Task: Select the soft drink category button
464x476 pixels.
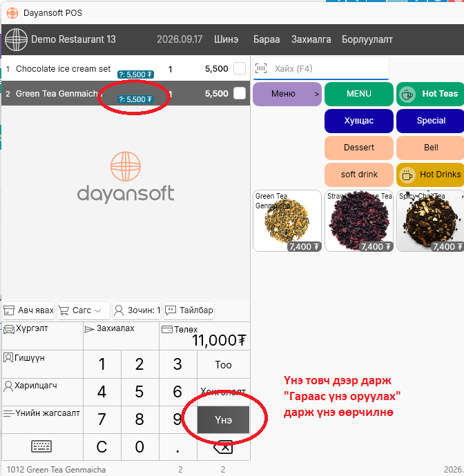Action: tap(359, 175)
